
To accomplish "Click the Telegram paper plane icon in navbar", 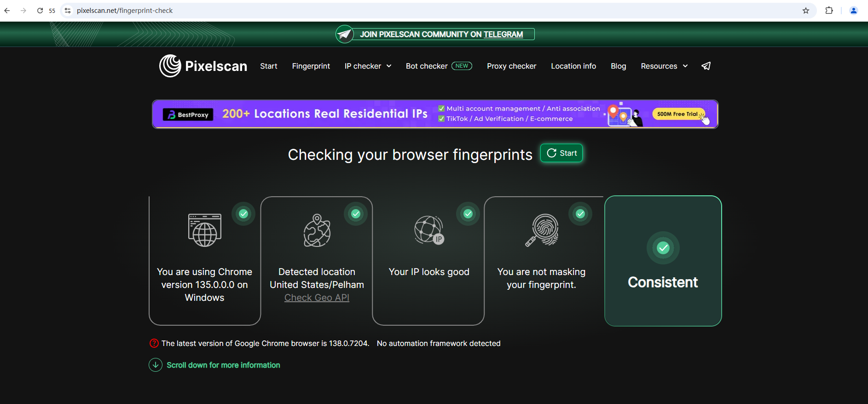I will point(706,66).
